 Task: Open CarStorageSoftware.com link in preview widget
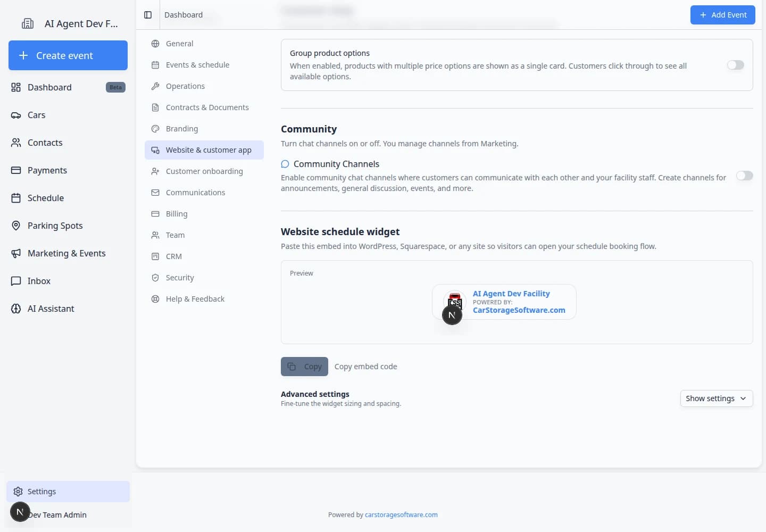tap(519, 310)
